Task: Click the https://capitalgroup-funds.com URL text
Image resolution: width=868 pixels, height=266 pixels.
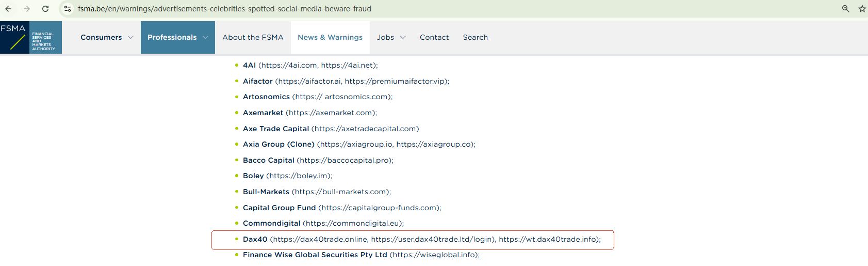Action: tap(379, 208)
